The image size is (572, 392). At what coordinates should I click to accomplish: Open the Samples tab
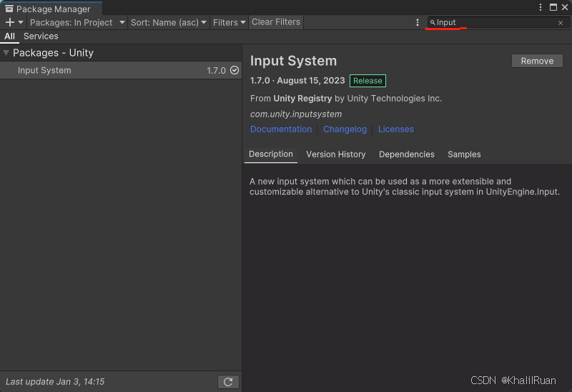[464, 155]
